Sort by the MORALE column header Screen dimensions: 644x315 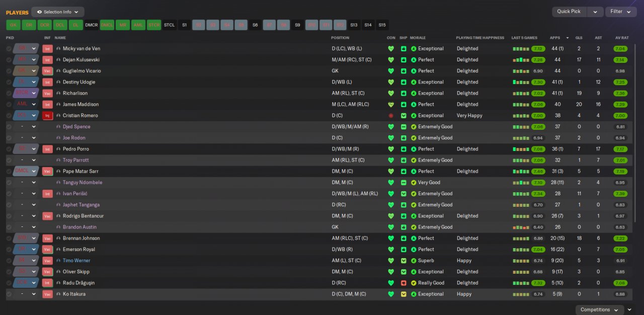pos(418,38)
